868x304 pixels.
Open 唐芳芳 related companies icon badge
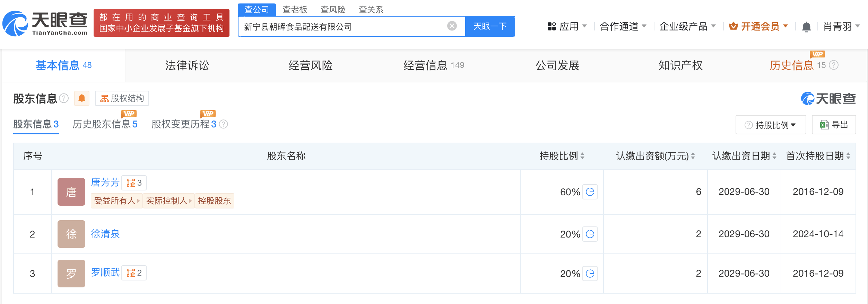[134, 183]
